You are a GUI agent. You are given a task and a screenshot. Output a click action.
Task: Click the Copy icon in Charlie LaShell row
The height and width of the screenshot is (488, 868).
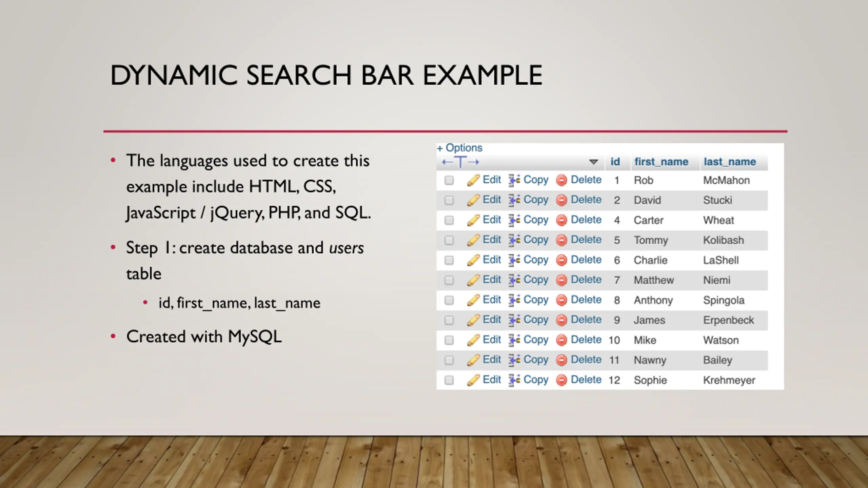click(514, 260)
